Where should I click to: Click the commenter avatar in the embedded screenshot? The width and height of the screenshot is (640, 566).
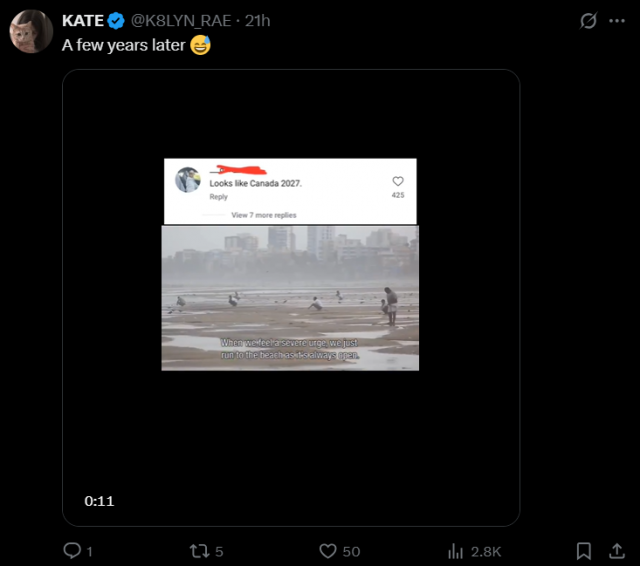click(x=188, y=180)
